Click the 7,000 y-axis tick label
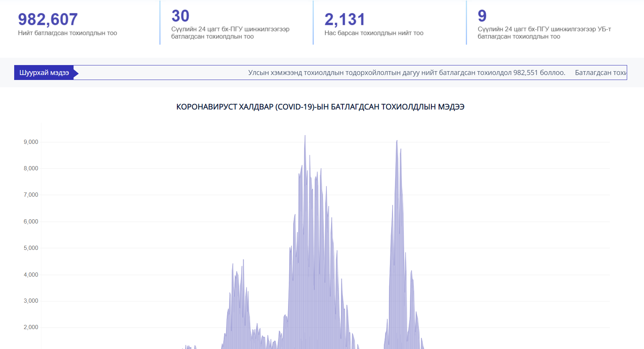 point(31,195)
